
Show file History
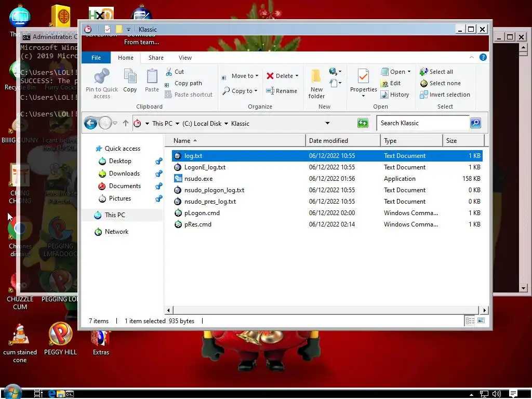click(395, 95)
